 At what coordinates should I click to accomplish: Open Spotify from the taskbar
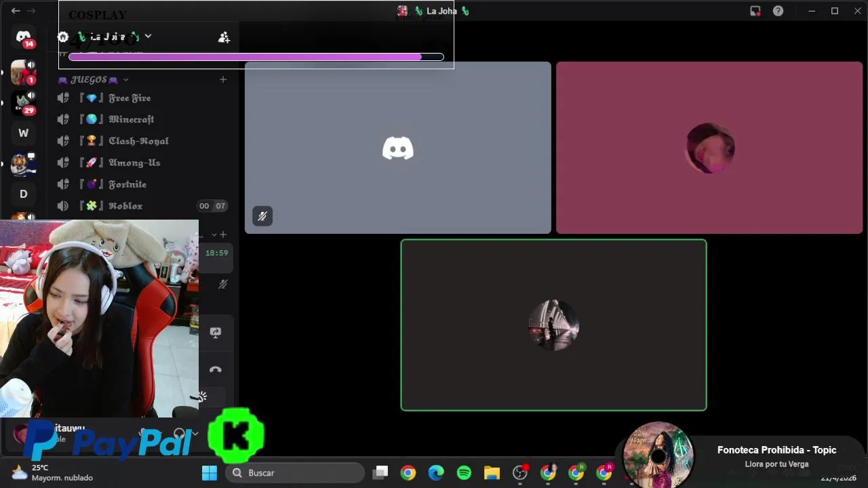pos(464,473)
